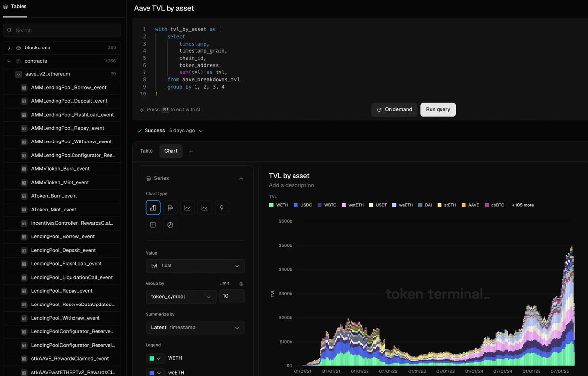Screen dimensions: 588x376
Task: Open the Value tvl dropdown
Action: point(195,266)
